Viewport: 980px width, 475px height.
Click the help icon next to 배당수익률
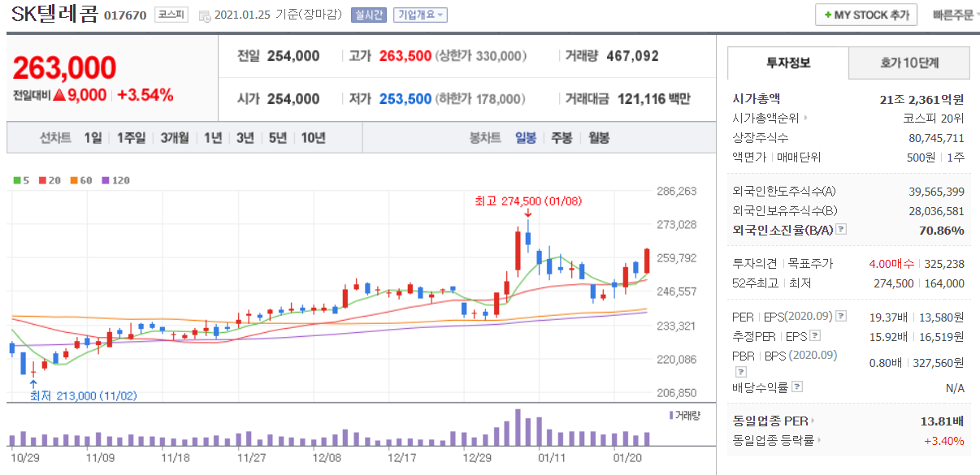coord(798,387)
